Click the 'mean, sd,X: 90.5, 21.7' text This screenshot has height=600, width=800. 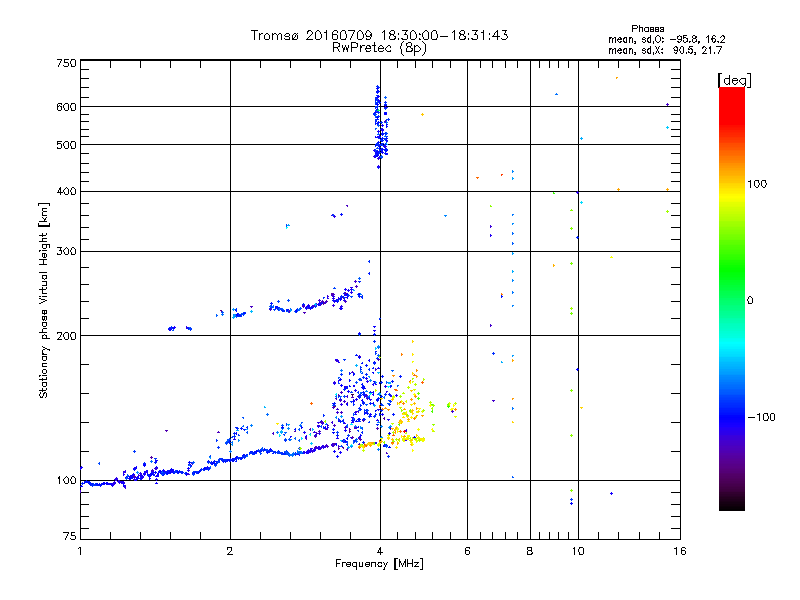coord(665,50)
